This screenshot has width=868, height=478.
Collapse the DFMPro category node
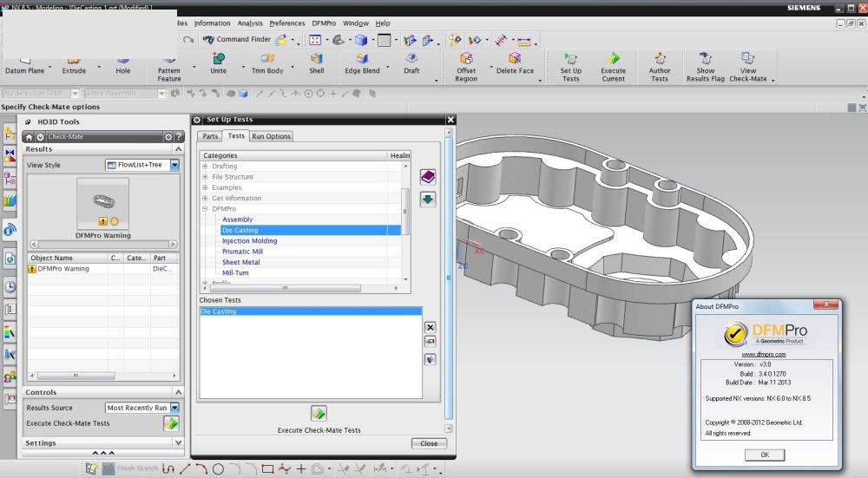point(205,209)
